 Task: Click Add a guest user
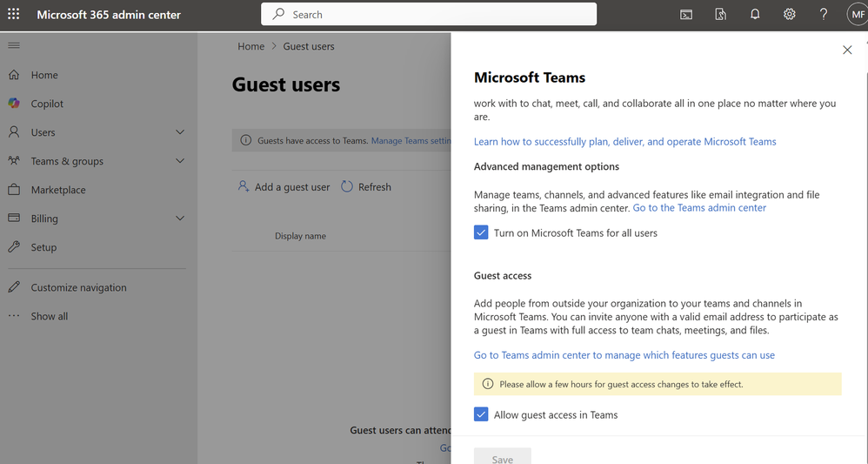(284, 186)
